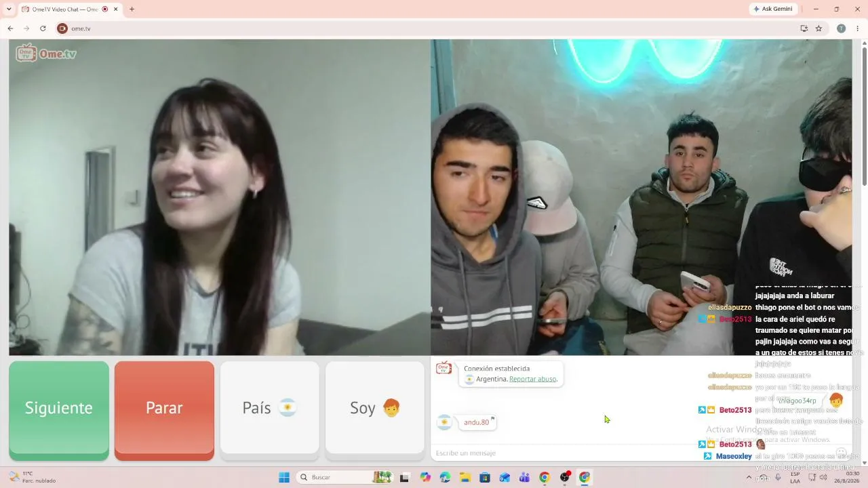Flag the andu.80 message
This screenshot has width=868, height=488.
click(493, 419)
